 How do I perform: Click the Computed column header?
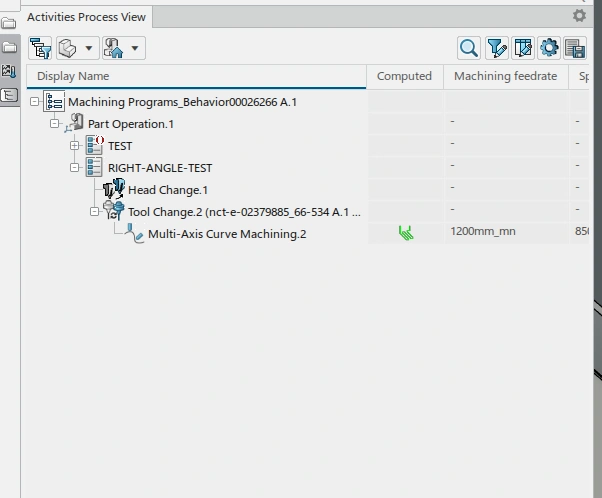coord(405,76)
